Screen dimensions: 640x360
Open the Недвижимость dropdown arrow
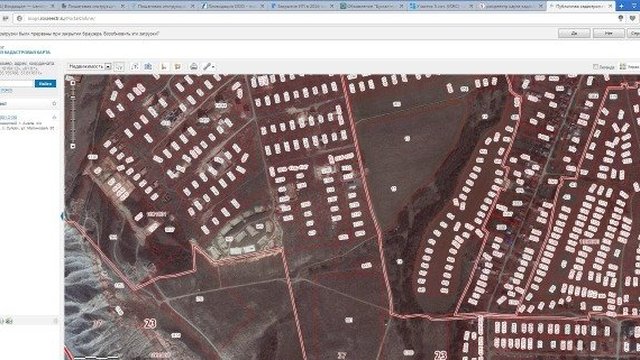(x=108, y=67)
